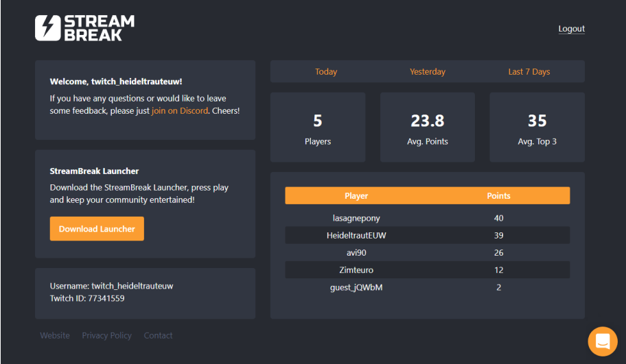
Task: Click the 12 points value
Action: pos(498,270)
